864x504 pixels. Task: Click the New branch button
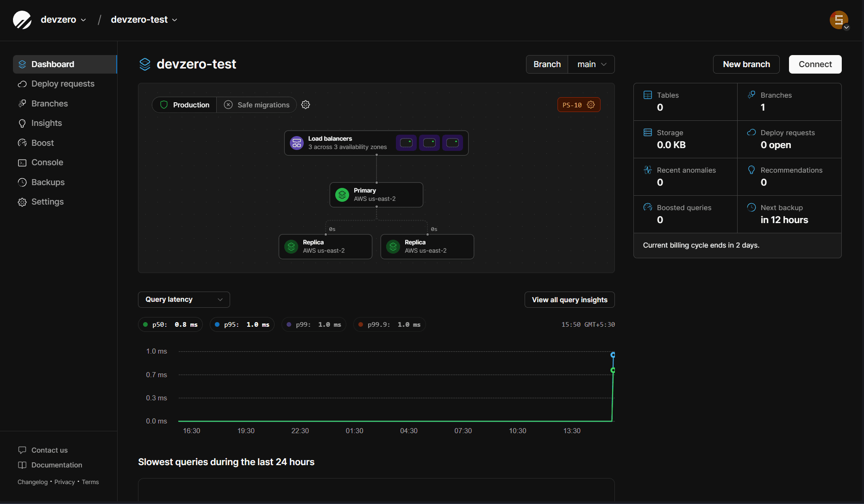pyautogui.click(x=746, y=64)
